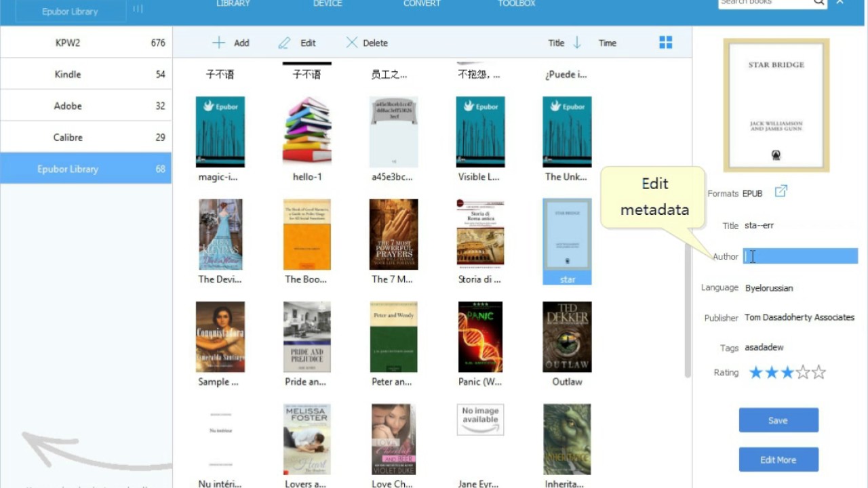Select the magic-i... book cover
This screenshot has height=488, width=868.
tap(220, 131)
